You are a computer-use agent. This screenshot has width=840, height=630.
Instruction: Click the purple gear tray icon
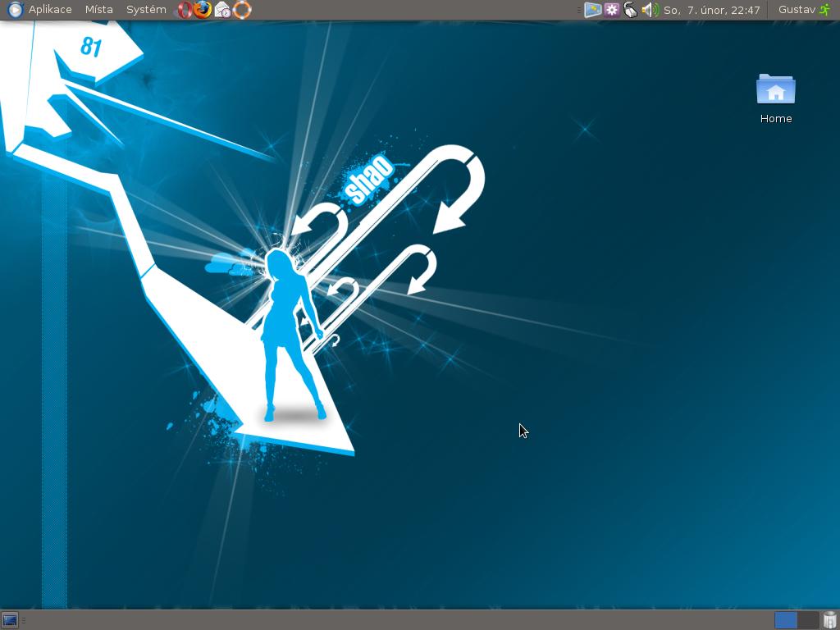click(x=612, y=10)
